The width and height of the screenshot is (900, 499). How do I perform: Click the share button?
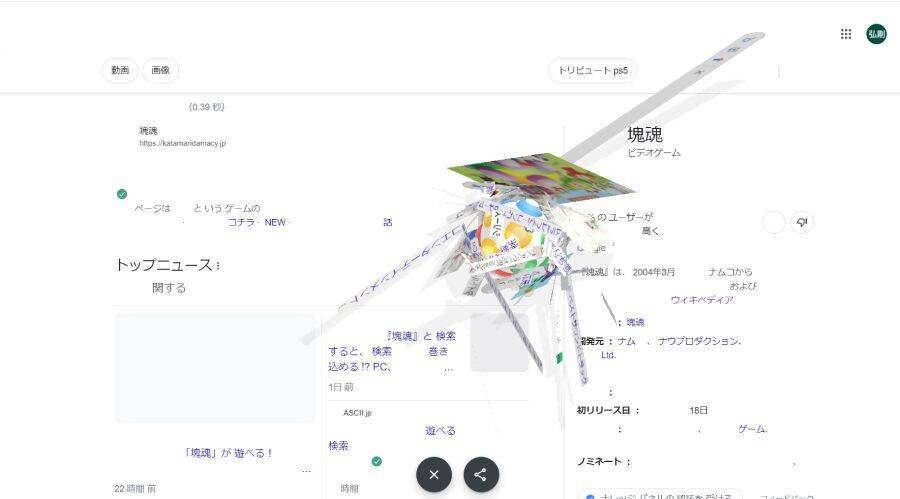(x=481, y=475)
